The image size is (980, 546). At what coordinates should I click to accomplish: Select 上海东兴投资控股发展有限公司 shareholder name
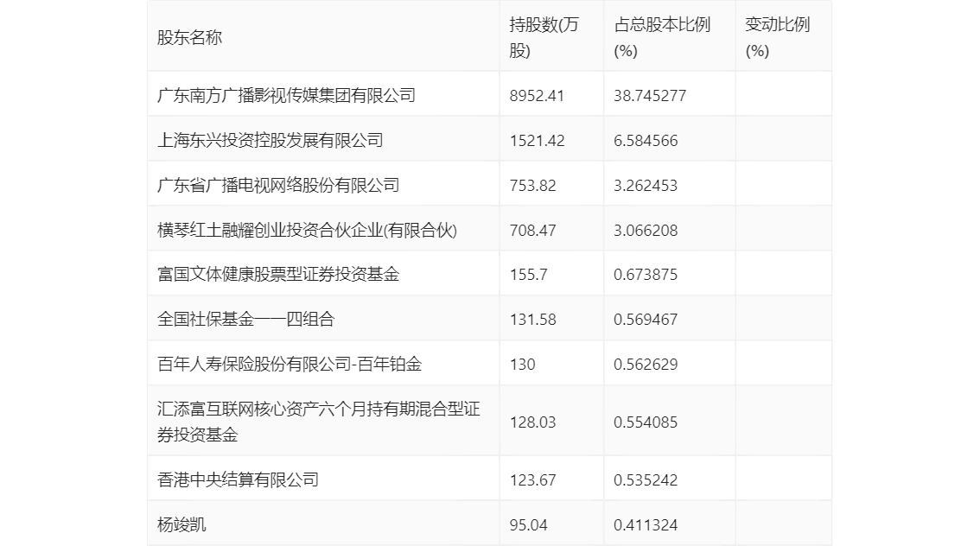[x=270, y=140]
